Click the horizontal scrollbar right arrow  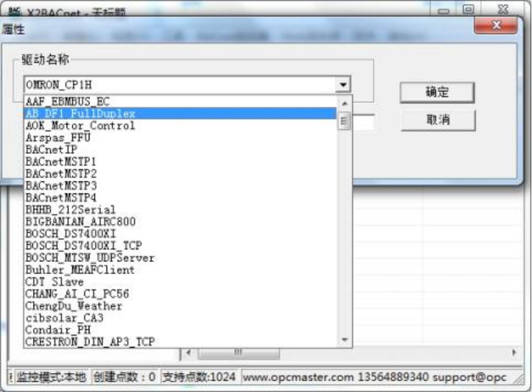click(x=514, y=352)
